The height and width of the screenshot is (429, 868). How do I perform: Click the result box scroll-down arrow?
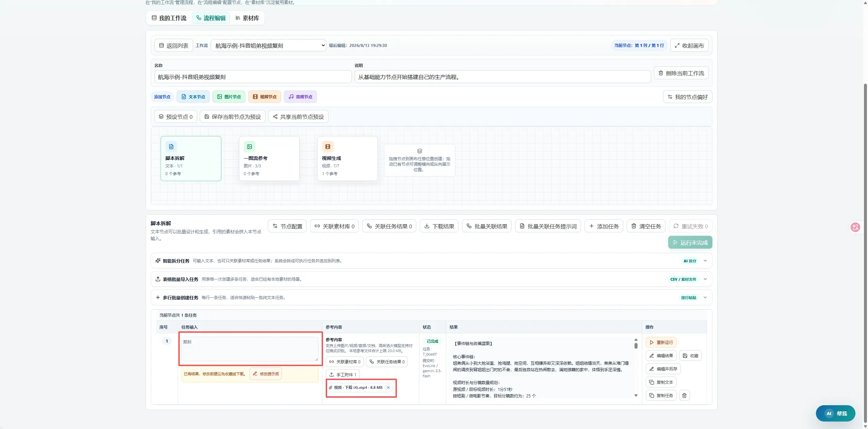click(636, 395)
